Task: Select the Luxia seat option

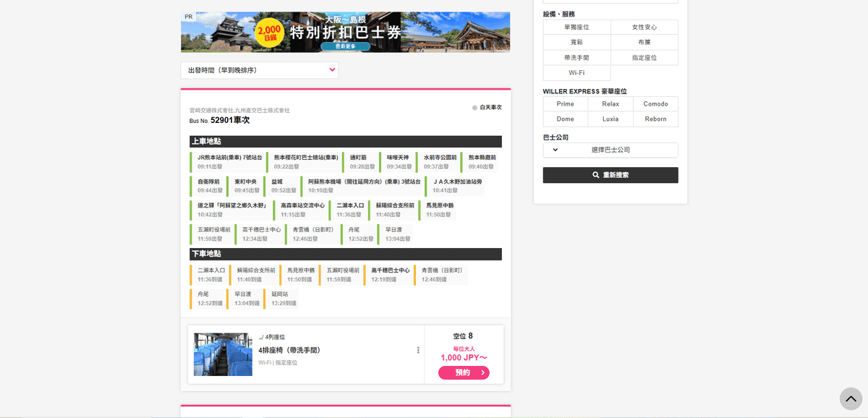Action: (610, 119)
